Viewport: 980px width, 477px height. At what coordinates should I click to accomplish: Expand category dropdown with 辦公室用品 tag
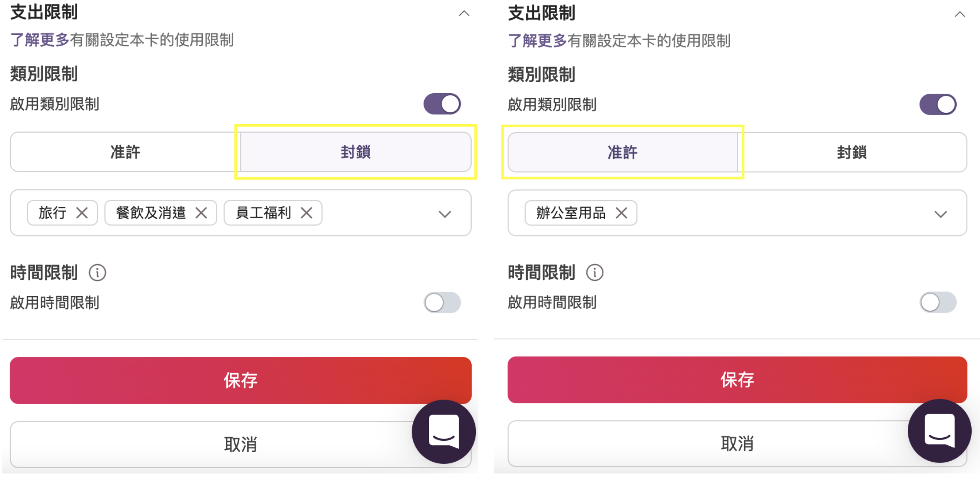tap(940, 214)
